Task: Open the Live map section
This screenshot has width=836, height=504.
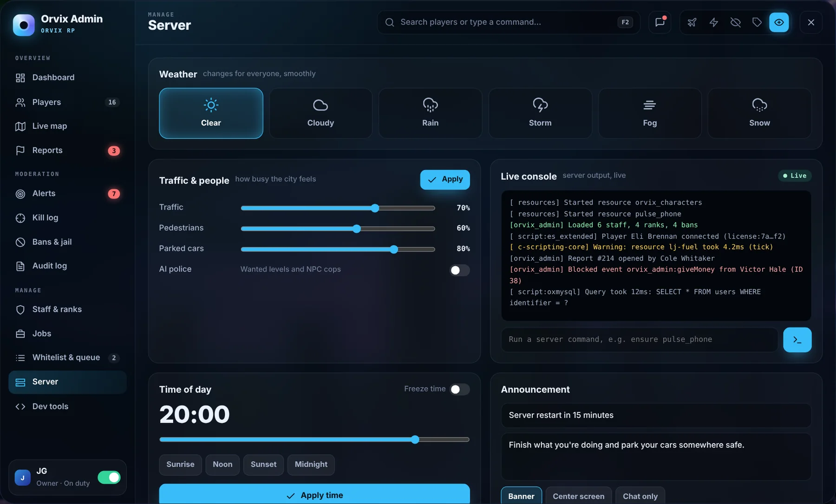Action: 67,126
